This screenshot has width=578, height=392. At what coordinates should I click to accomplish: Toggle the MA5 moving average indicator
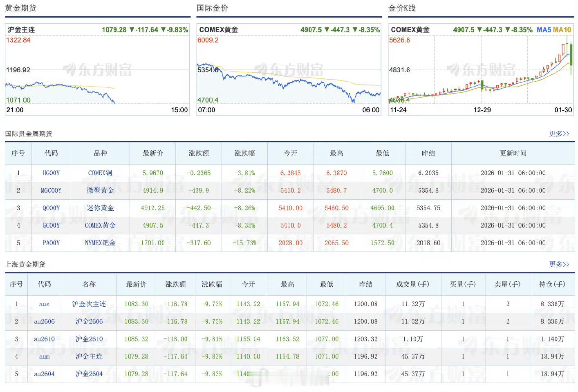(543, 30)
